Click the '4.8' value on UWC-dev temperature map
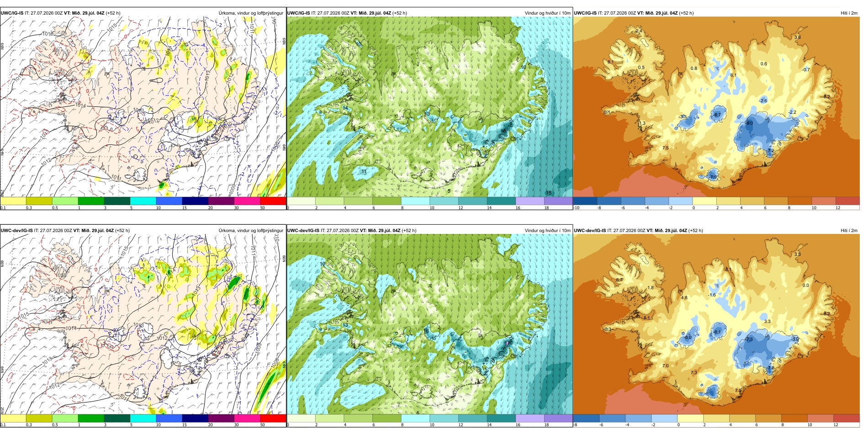Screen dimensions: 868x434 click(x=684, y=298)
